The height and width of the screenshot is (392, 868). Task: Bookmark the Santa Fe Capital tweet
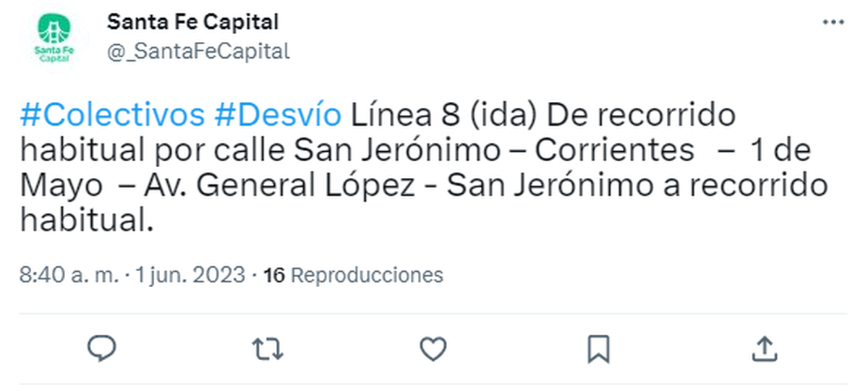(598, 349)
